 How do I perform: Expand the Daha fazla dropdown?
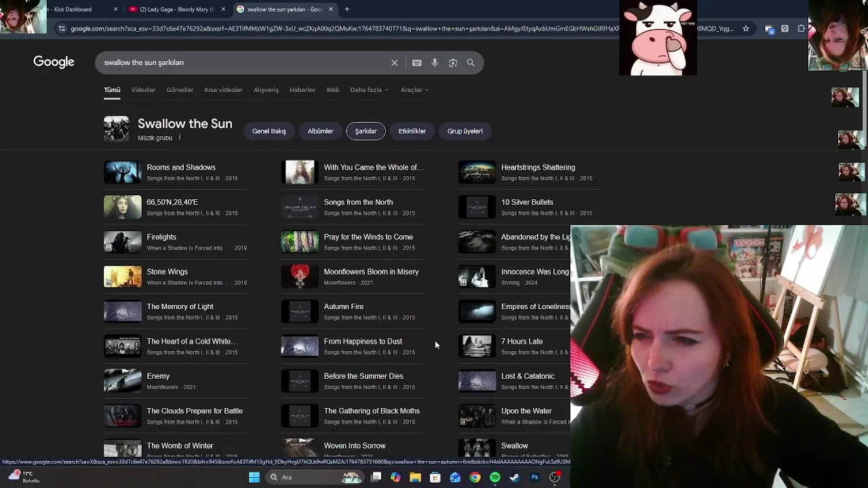(x=369, y=89)
